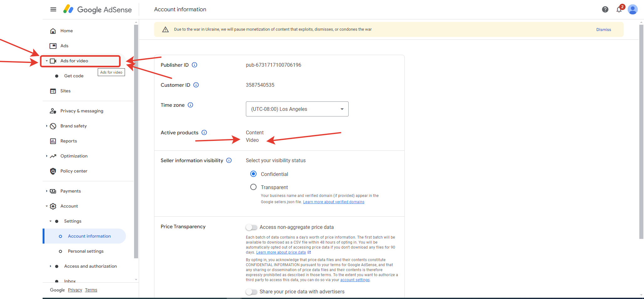Click the Sites sidebar icon

click(x=53, y=91)
